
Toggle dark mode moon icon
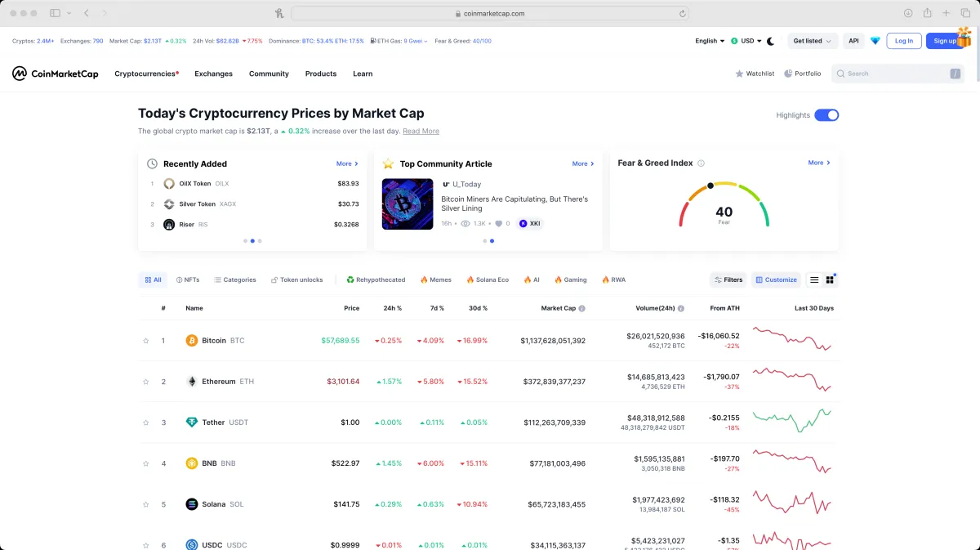click(770, 41)
